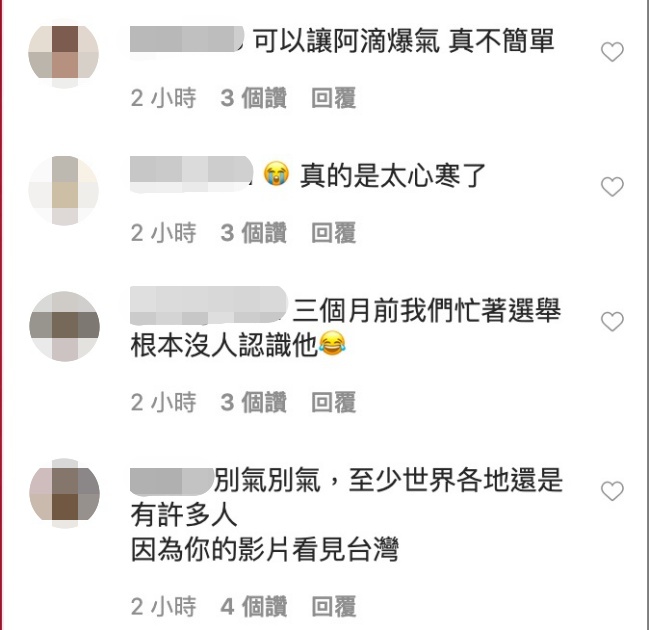This screenshot has height=630, width=649.
Task: Reply to the 根本沒人認識他 comment
Action: (334, 402)
